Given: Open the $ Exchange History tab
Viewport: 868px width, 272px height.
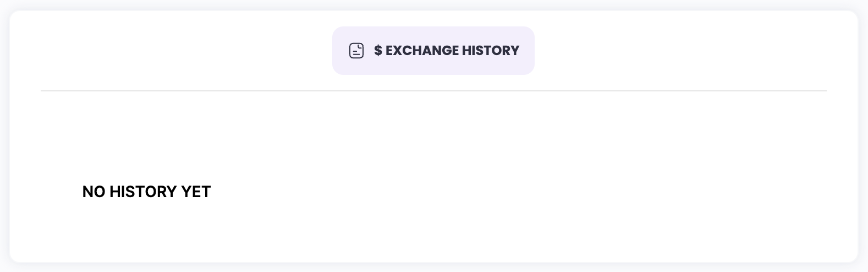Looking at the screenshot, I should pyautogui.click(x=433, y=51).
